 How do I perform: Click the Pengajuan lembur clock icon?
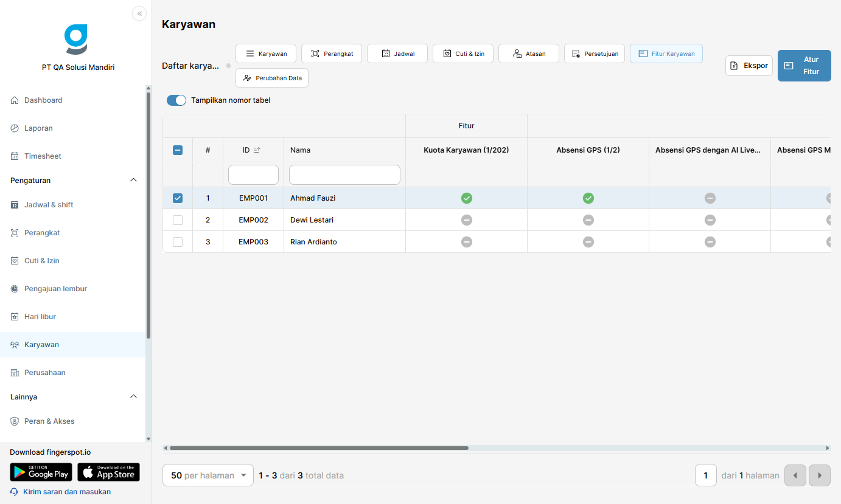point(15,289)
